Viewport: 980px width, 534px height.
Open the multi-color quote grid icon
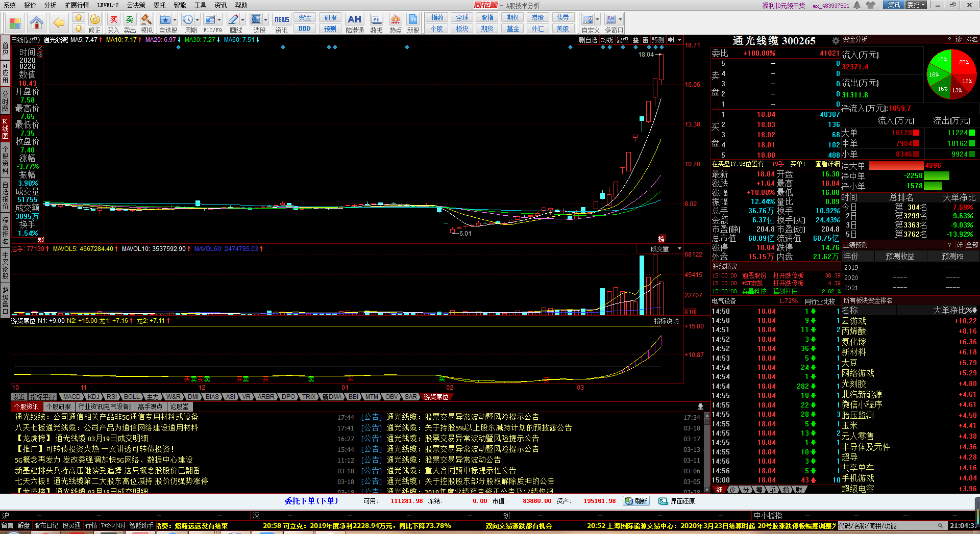[x=15, y=23]
